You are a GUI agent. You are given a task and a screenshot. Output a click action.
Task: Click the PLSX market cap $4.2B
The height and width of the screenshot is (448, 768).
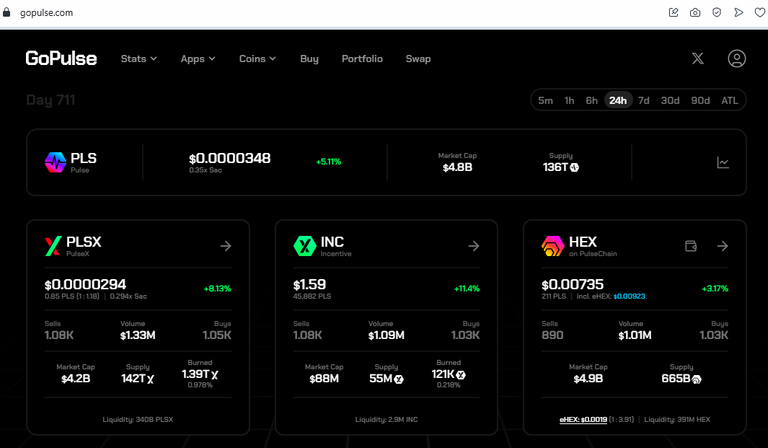coord(75,378)
